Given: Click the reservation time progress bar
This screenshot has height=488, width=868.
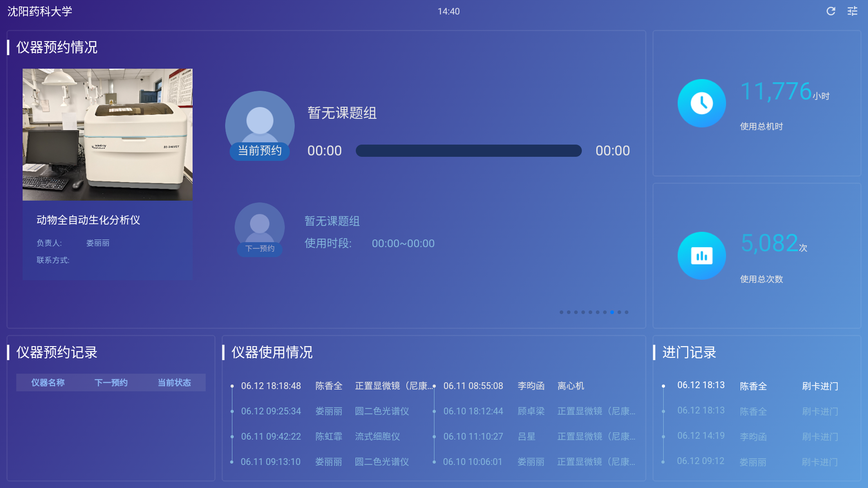Looking at the screenshot, I should click(x=468, y=151).
